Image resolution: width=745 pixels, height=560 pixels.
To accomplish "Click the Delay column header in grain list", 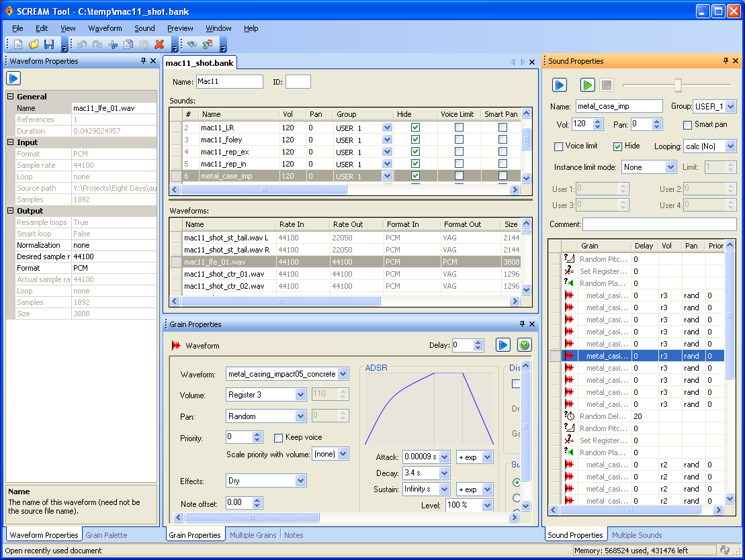I will click(644, 246).
